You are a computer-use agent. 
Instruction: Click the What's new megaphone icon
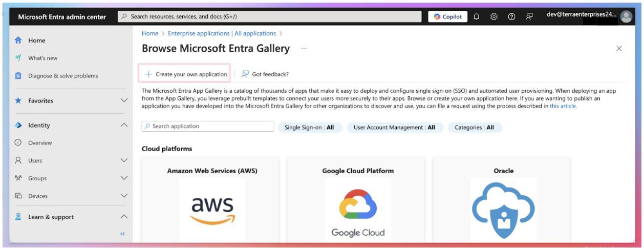(18, 58)
